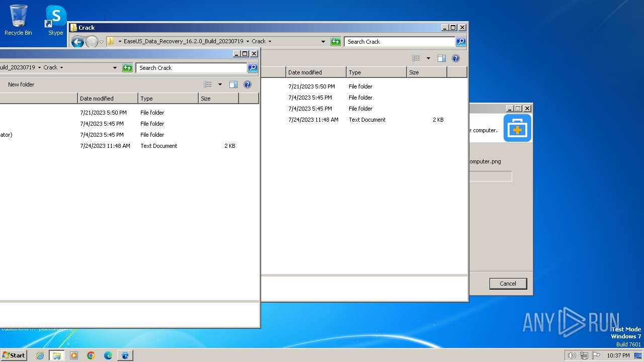Viewport: 644px width, 362px height.
Task: Sort by Size column in rear Crack window
Action: [427, 72]
